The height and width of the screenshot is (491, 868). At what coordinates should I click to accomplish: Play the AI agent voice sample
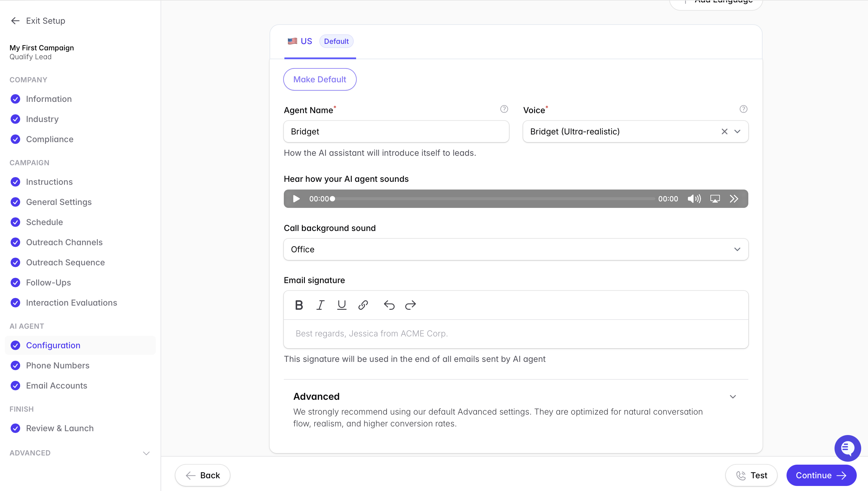click(x=296, y=199)
